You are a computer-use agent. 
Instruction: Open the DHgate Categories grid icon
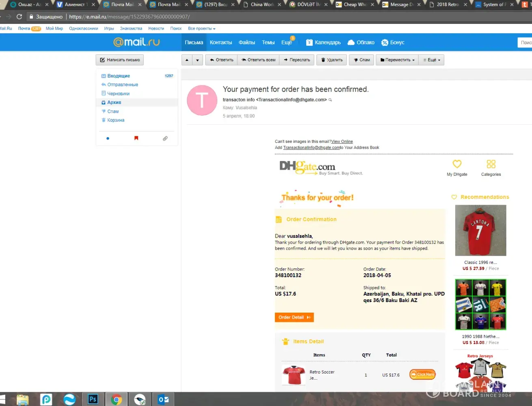(x=491, y=164)
